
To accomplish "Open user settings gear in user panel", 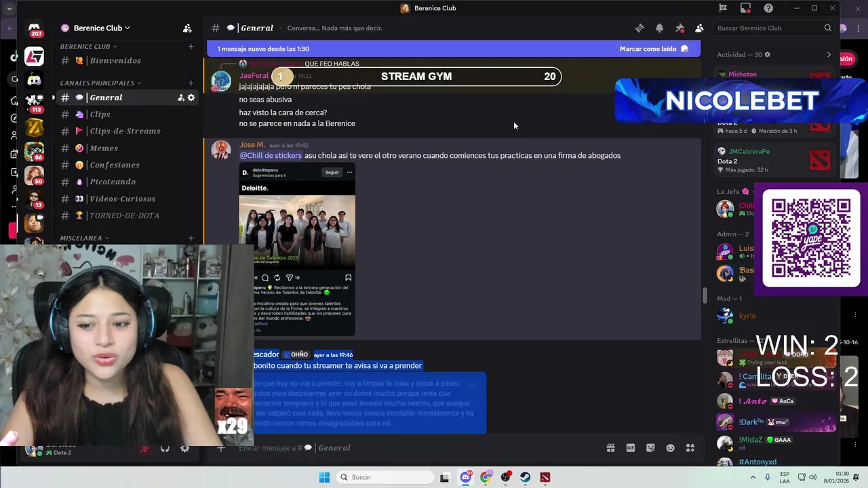I will tap(184, 449).
